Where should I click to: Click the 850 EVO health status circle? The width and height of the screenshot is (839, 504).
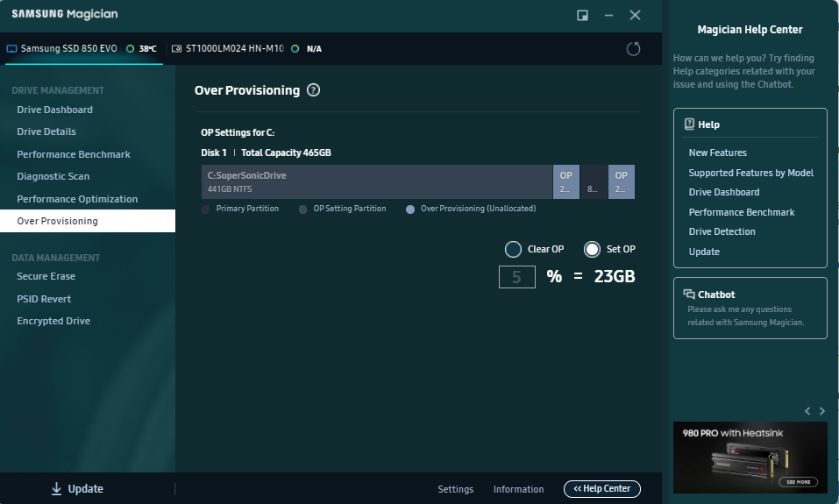click(130, 49)
